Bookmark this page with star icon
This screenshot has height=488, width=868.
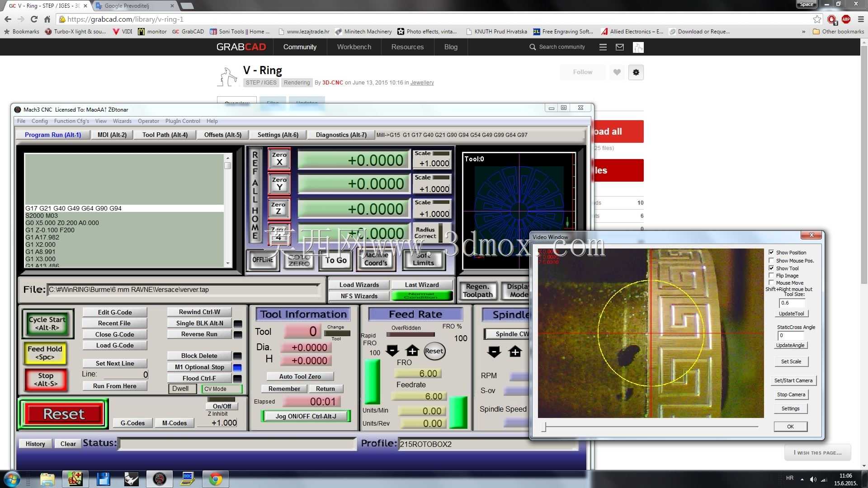[x=817, y=19]
